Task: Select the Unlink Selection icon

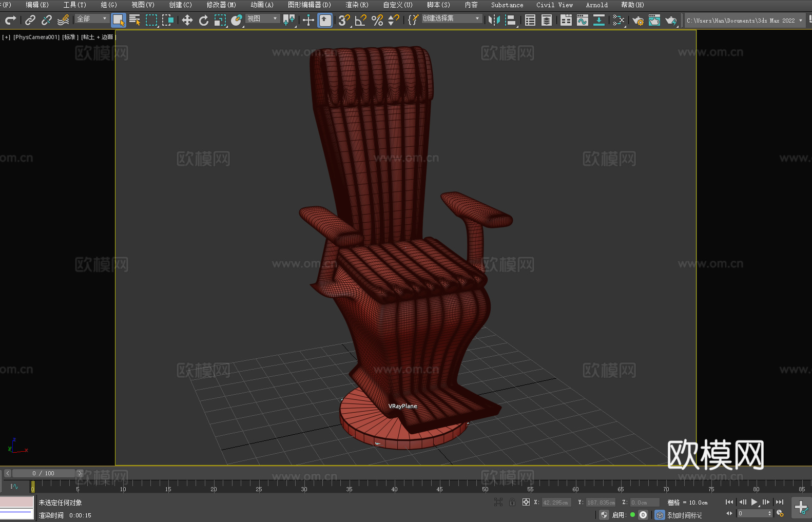Action: pyautogui.click(x=47, y=20)
